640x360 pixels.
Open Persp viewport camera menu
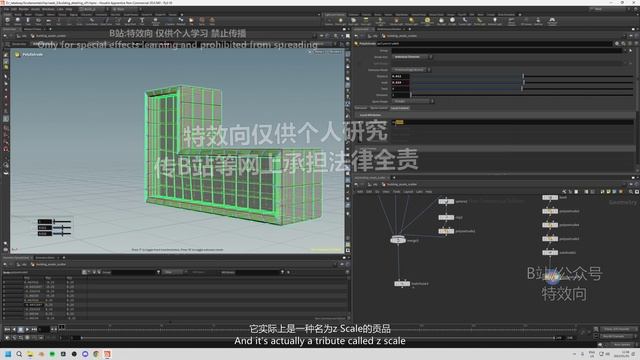coord(319,52)
